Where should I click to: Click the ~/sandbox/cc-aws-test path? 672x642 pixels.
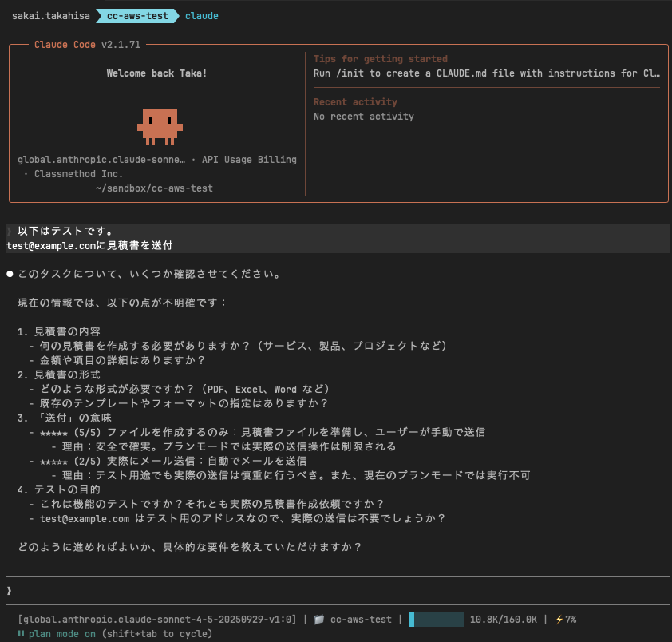point(153,188)
